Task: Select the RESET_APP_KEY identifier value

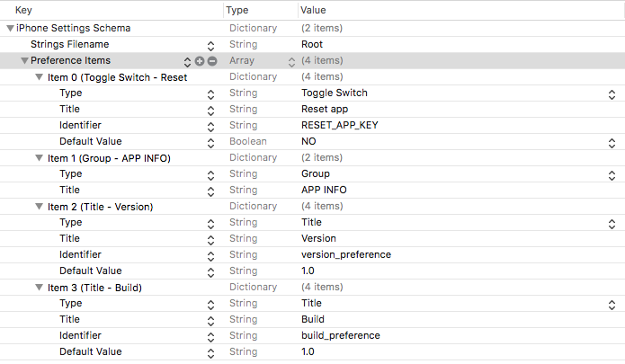Action: pyautogui.click(x=340, y=126)
